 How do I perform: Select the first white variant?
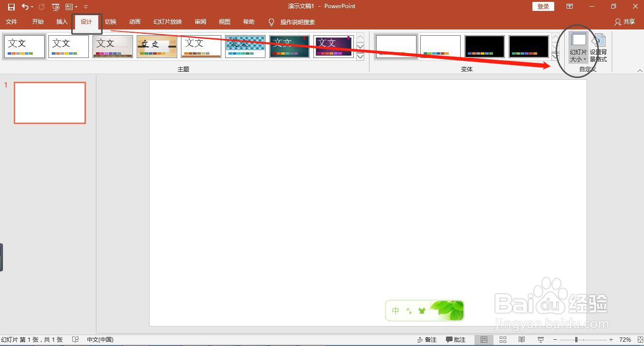click(x=397, y=47)
